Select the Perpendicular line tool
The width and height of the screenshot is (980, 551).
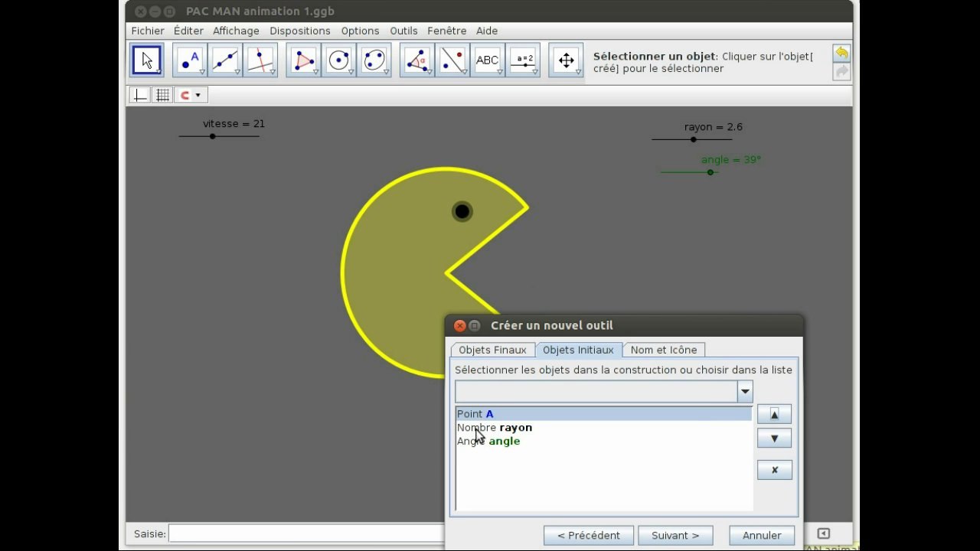[x=260, y=60]
